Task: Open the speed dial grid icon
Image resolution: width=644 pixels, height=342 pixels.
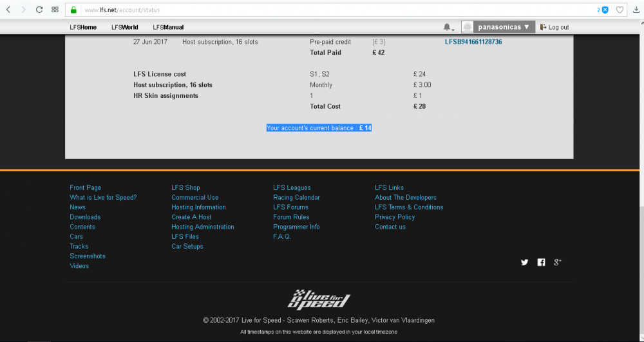Action: point(55,10)
